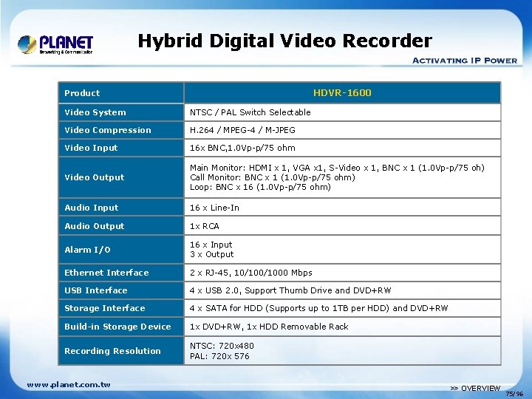The image size is (532, 399).
Task: Select the Audio Output label
Action: click(x=95, y=226)
